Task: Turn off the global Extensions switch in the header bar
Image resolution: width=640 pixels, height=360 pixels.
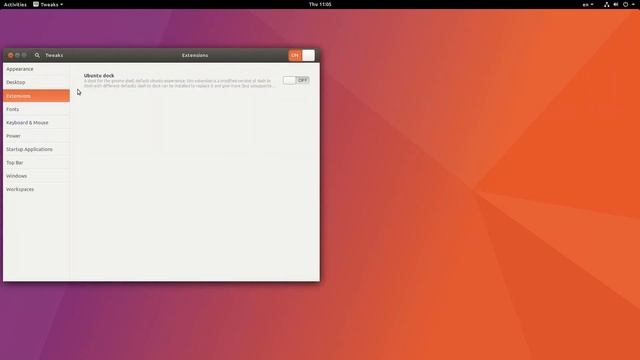Action: click(302, 55)
